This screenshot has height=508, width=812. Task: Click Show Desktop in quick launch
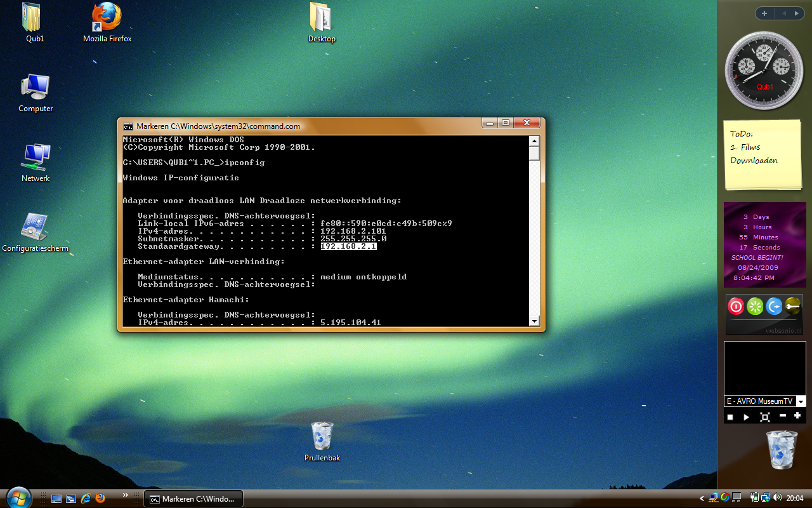pyautogui.click(x=56, y=499)
